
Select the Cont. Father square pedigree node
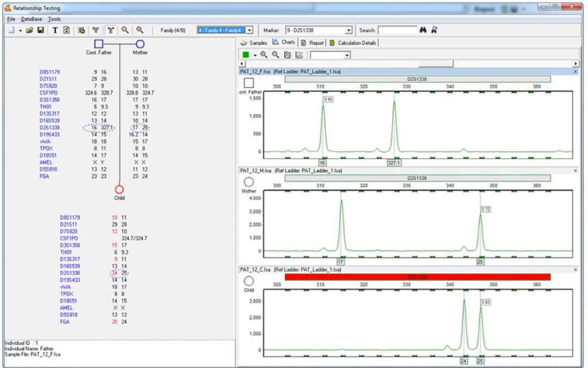tap(99, 44)
